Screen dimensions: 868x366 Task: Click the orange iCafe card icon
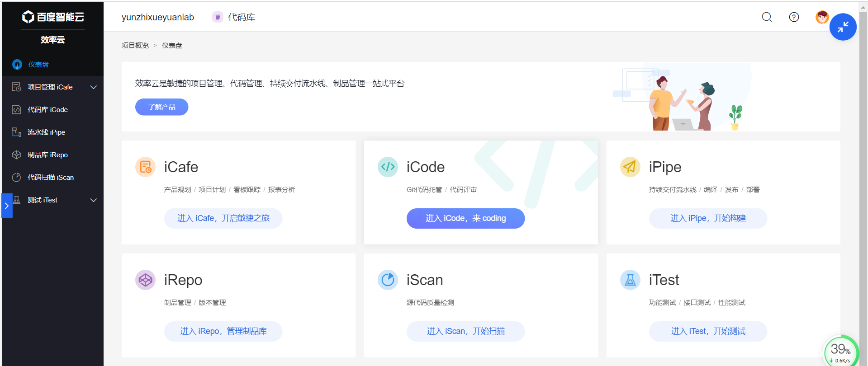pyautogui.click(x=145, y=167)
